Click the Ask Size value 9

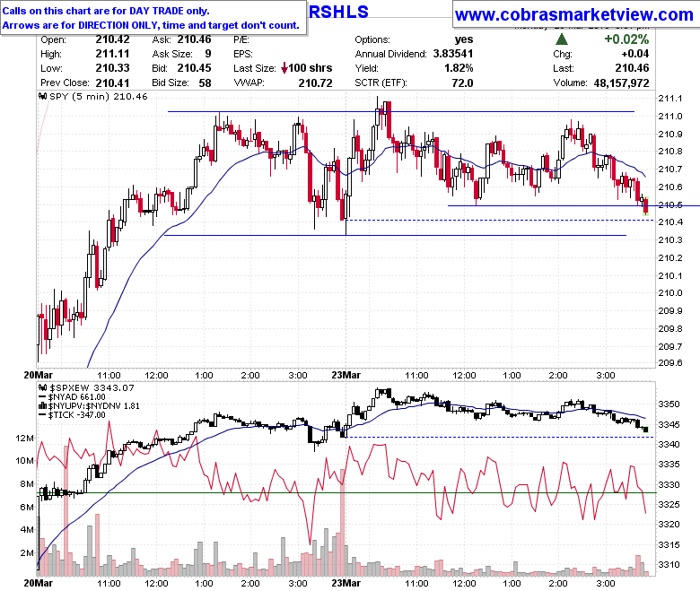208,54
